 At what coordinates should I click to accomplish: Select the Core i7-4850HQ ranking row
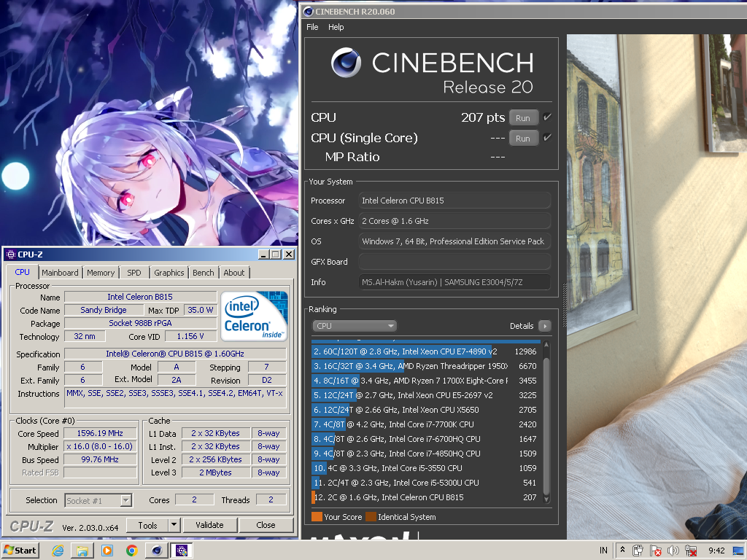[x=425, y=454]
